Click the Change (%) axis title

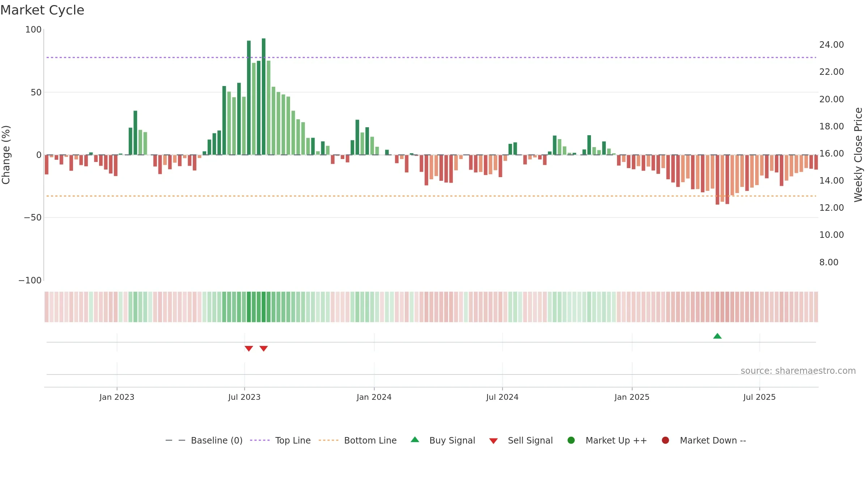point(6,155)
